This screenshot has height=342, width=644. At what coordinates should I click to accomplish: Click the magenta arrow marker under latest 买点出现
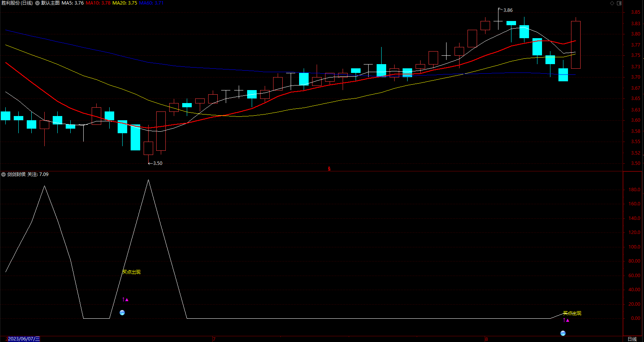pos(566,320)
